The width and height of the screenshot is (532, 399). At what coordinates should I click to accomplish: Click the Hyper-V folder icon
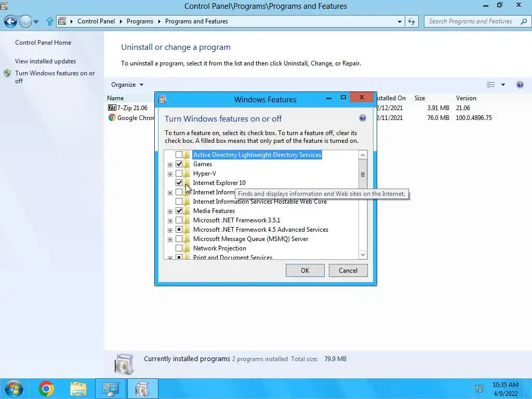click(187, 174)
